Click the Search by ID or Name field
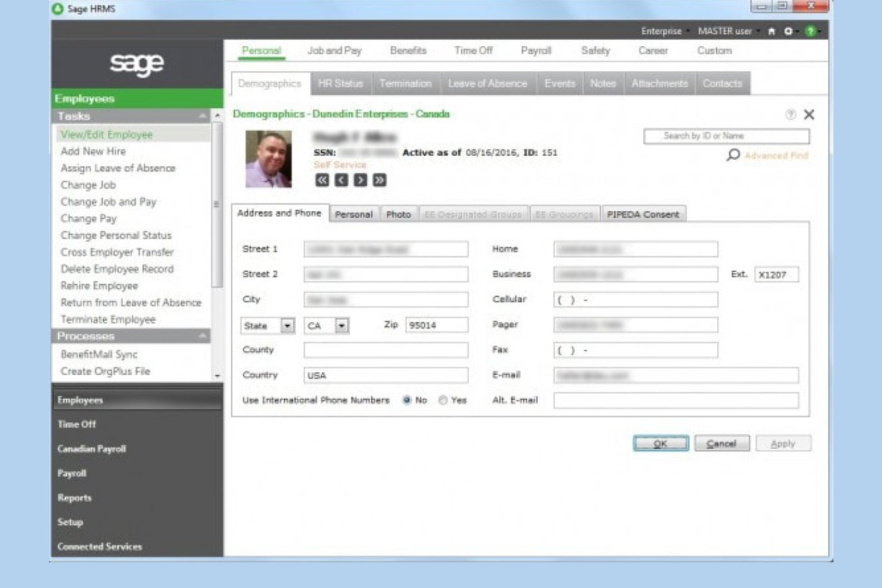Image resolution: width=882 pixels, height=588 pixels. coord(726,136)
